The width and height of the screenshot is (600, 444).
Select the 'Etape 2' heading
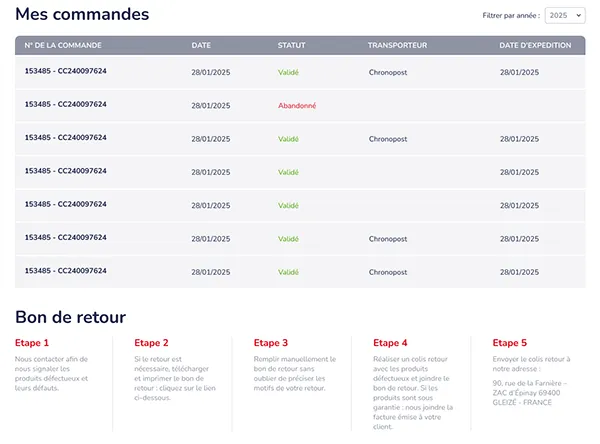click(152, 343)
